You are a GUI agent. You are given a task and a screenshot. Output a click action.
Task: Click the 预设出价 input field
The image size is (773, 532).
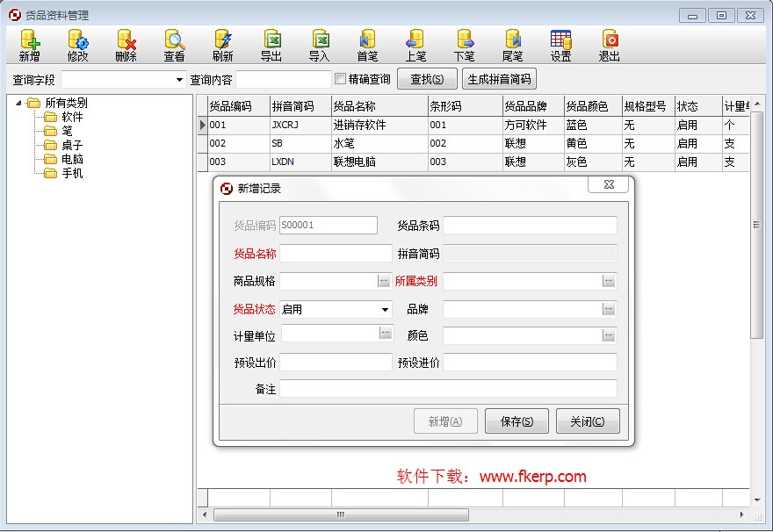[336, 362]
